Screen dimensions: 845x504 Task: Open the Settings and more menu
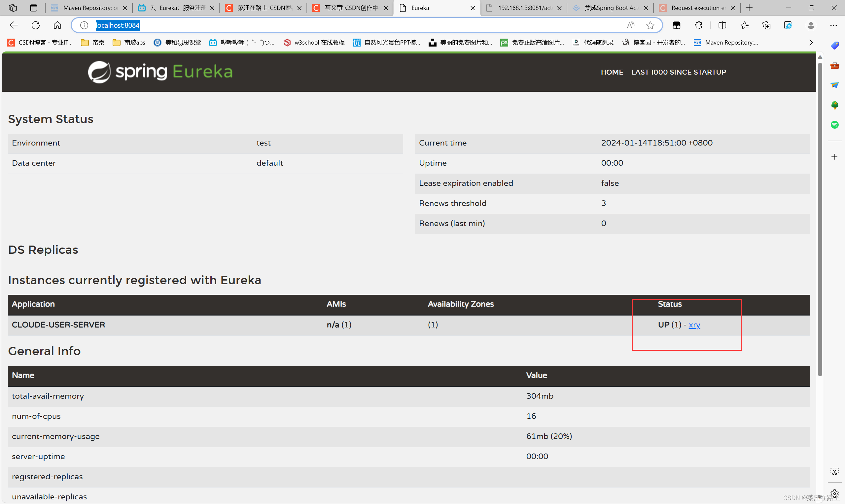834,25
